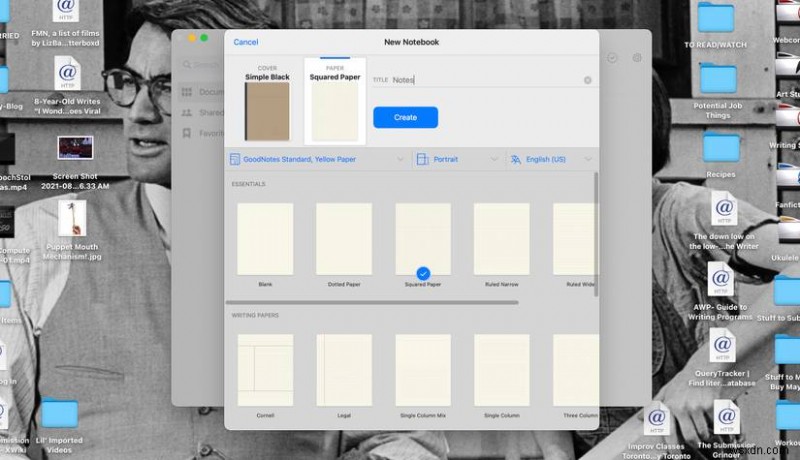Screen dimensions: 800x460
Task: Click the circled checkmark select icon
Action: 612,58
